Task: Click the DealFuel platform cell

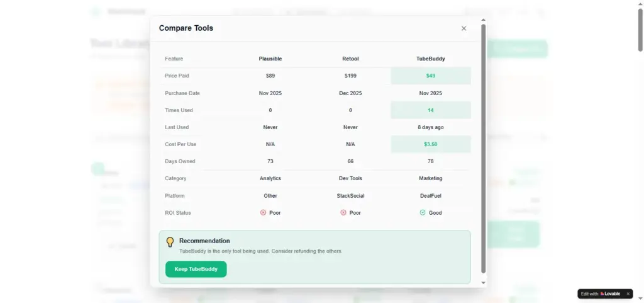Action: (x=430, y=196)
